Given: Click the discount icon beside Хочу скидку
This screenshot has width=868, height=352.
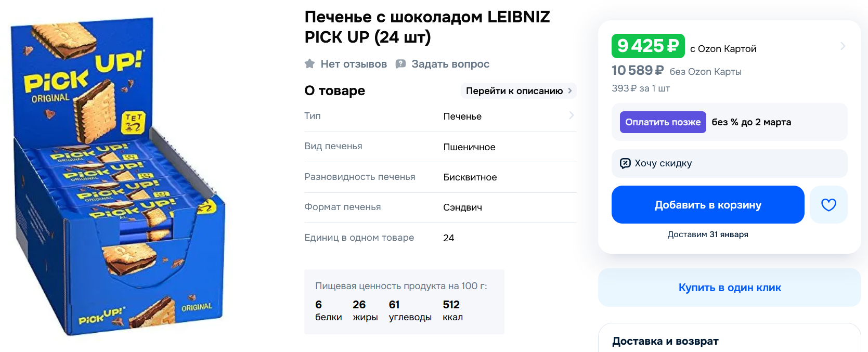Looking at the screenshot, I should [x=625, y=163].
